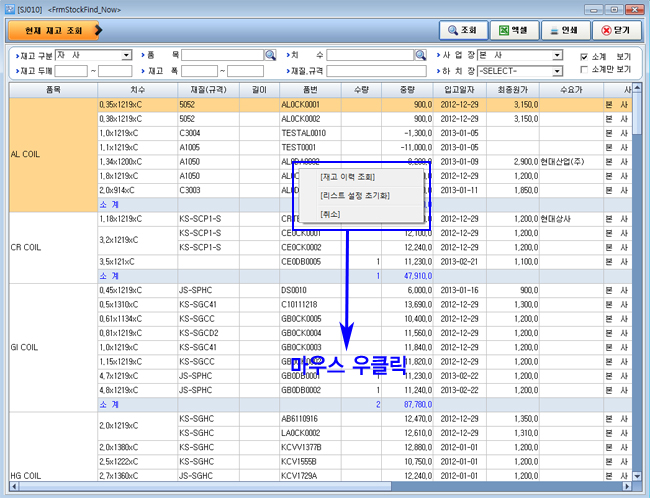Viewport: 650px width, 498px height.
Task: Select the 현대산업(주) customer cell
Action: point(571,162)
